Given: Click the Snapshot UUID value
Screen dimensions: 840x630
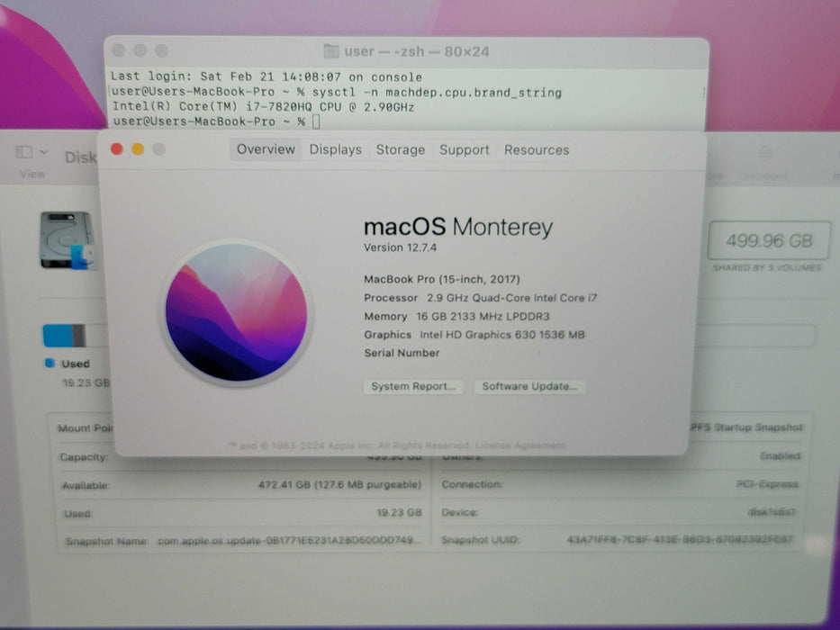Looking at the screenshot, I should 679,539.
